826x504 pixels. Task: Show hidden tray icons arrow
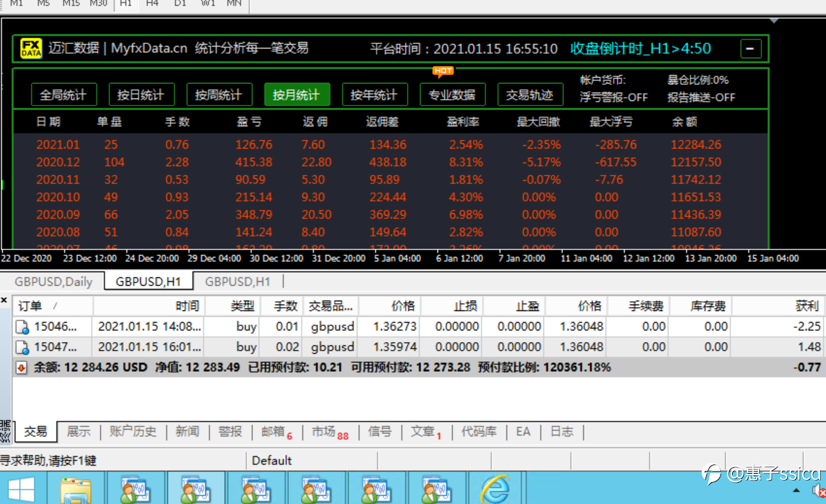[x=796, y=490]
